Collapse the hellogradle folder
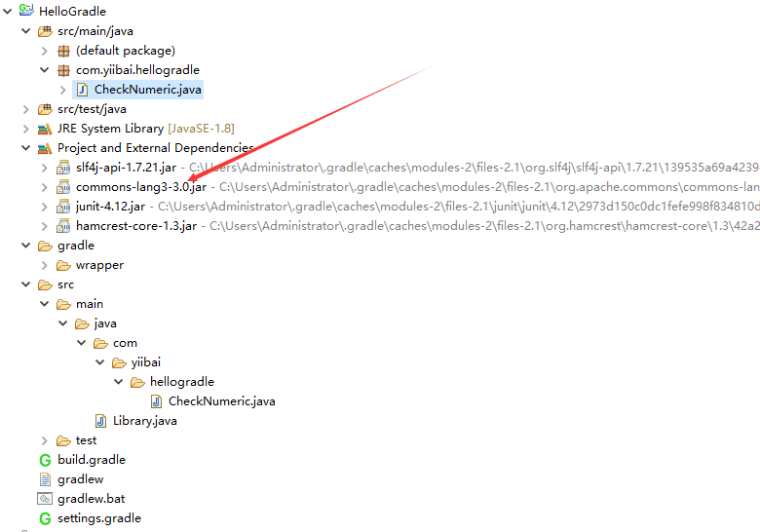Image resolution: width=760 pixels, height=532 pixels. click(119, 382)
